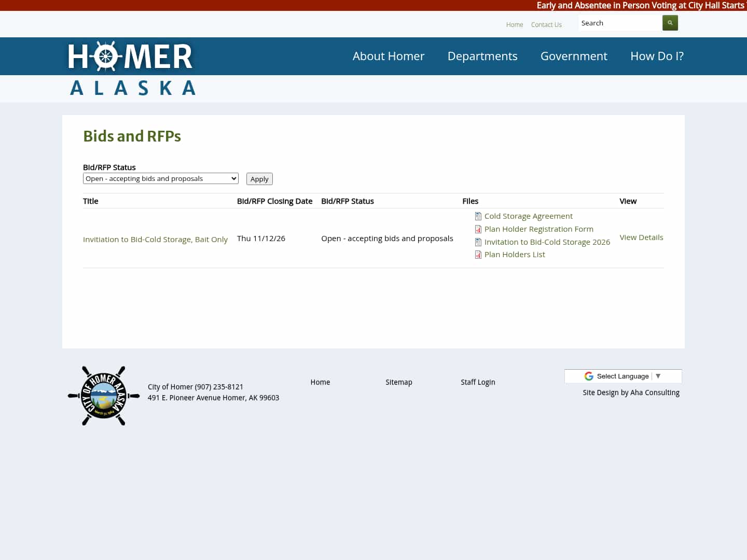This screenshot has height=560, width=747.
Task: Open the About Homer menu
Action: (389, 56)
